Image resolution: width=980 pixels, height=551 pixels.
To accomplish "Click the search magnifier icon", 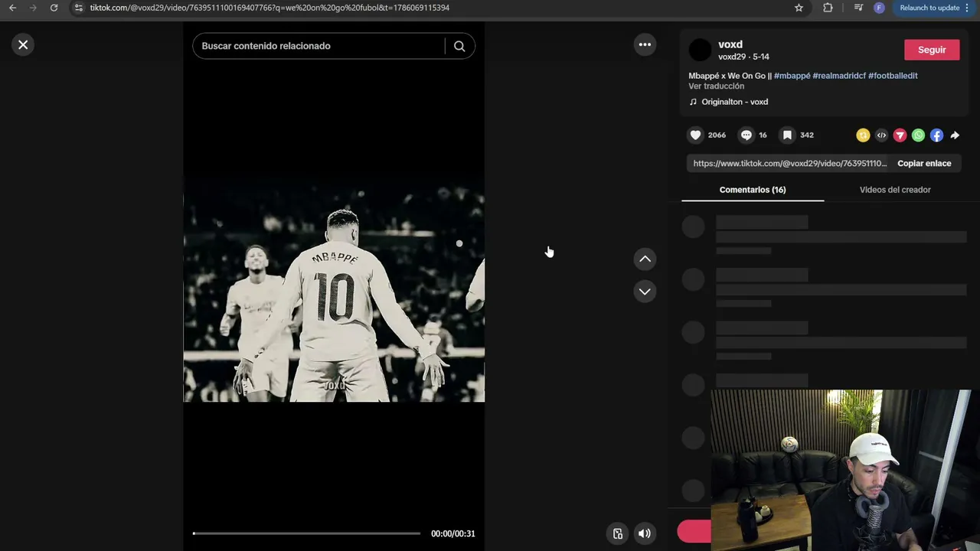I will point(459,46).
